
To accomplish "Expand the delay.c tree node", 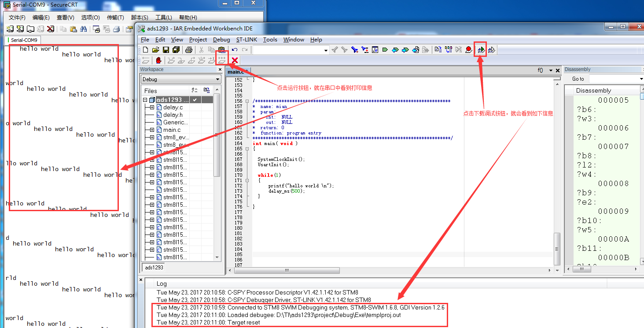I will [x=152, y=107].
